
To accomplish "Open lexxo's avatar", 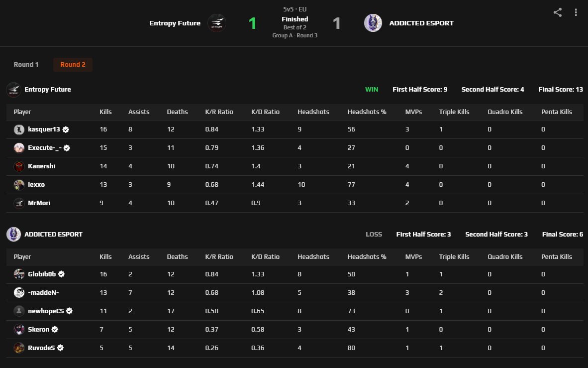I will pyautogui.click(x=19, y=185).
